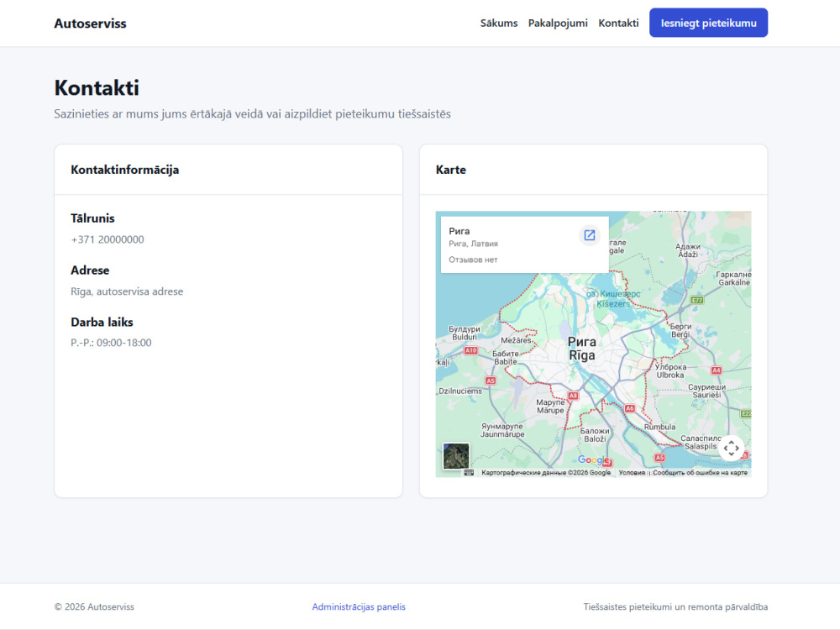The height and width of the screenshot is (630, 840).
Task: Click the Рига, Латвия subtitle
Action: tap(473, 244)
